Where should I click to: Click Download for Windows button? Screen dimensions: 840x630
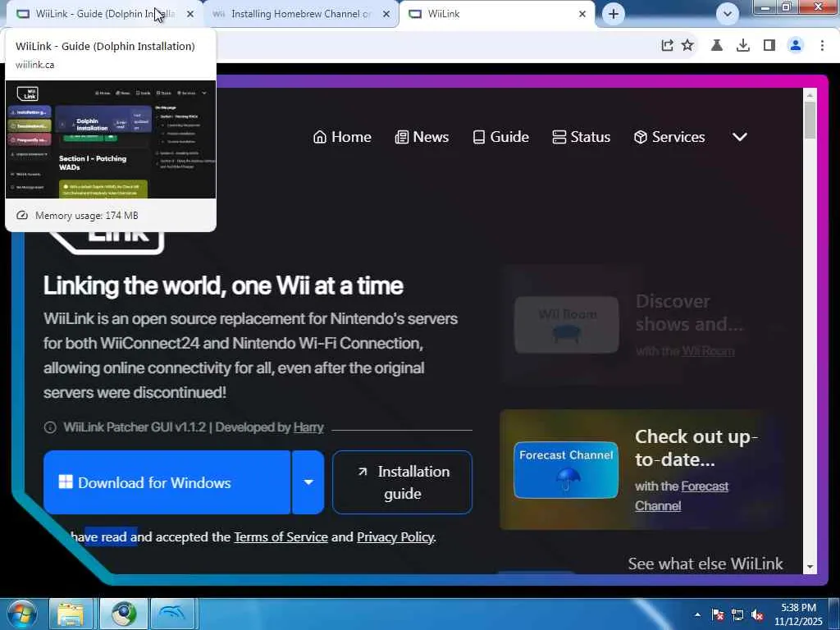click(x=167, y=482)
